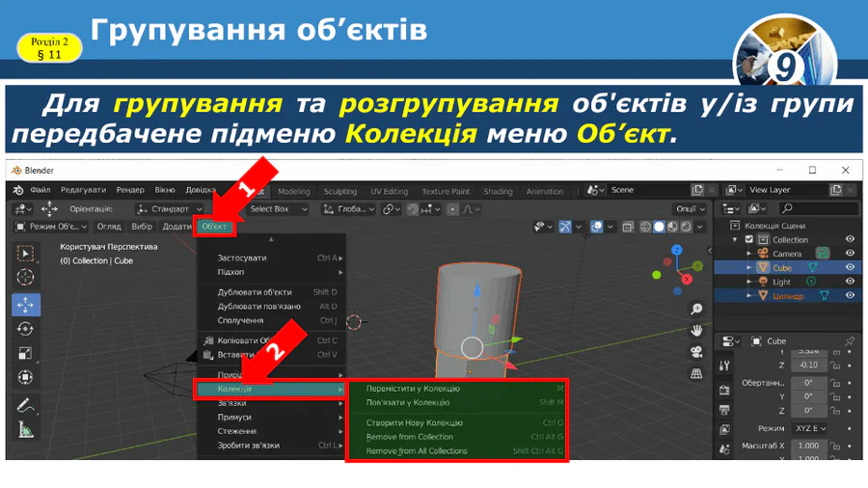
Task: Toggle visibility of the Light object
Action: point(850,282)
